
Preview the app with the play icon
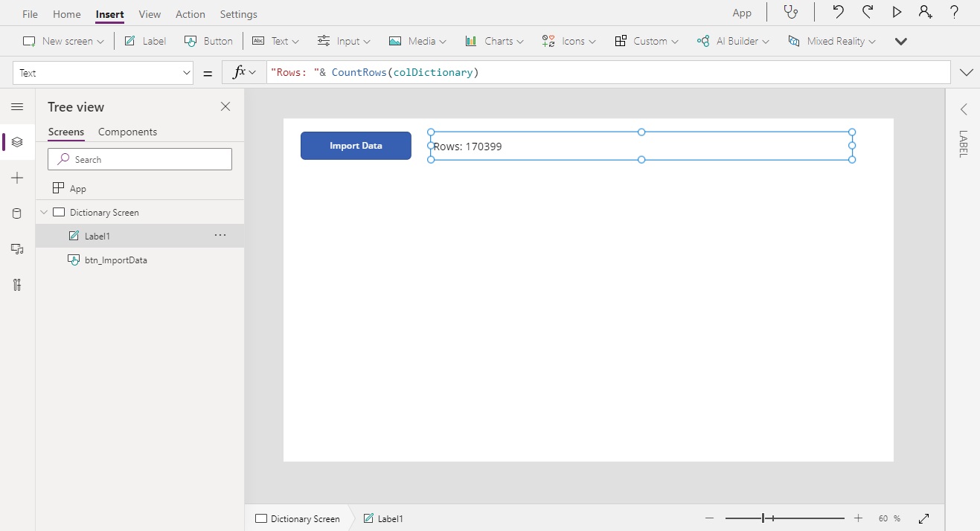click(x=897, y=12)
